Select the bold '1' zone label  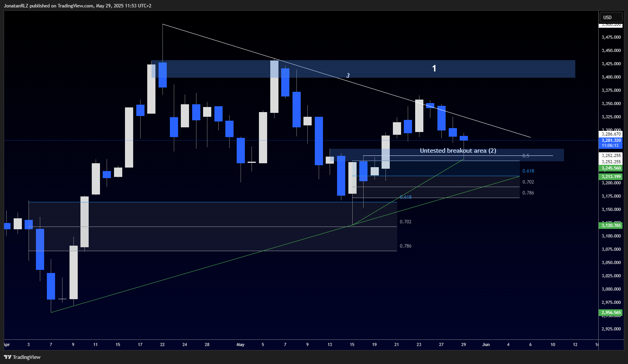click(x=434, y=68)
